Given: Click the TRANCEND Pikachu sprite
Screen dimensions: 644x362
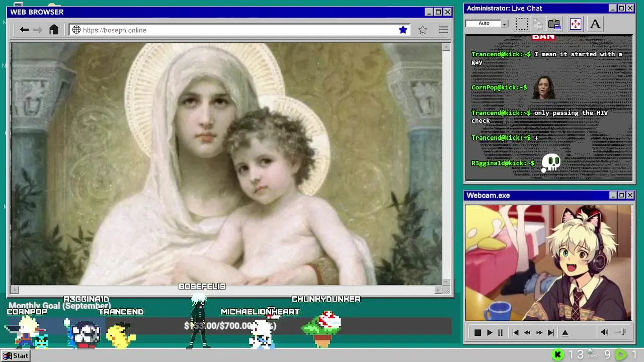Looking at the screenshot, I should click(121, 334).
